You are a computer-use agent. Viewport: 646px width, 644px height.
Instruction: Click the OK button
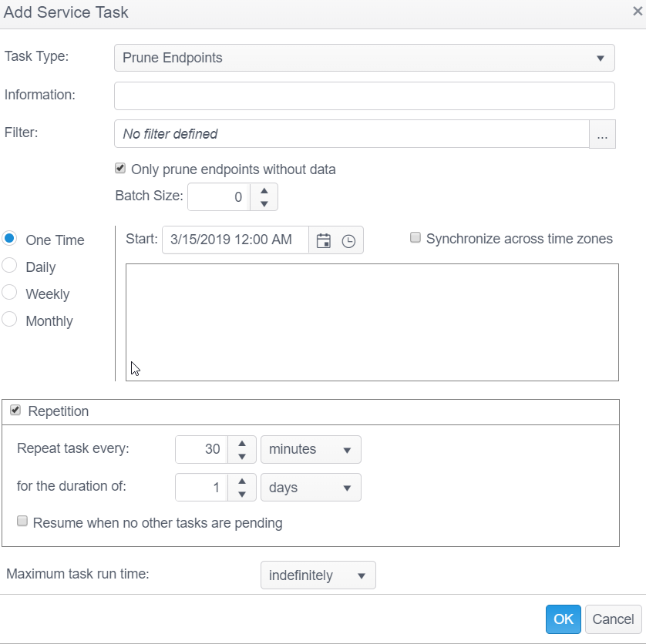point(564,619)
